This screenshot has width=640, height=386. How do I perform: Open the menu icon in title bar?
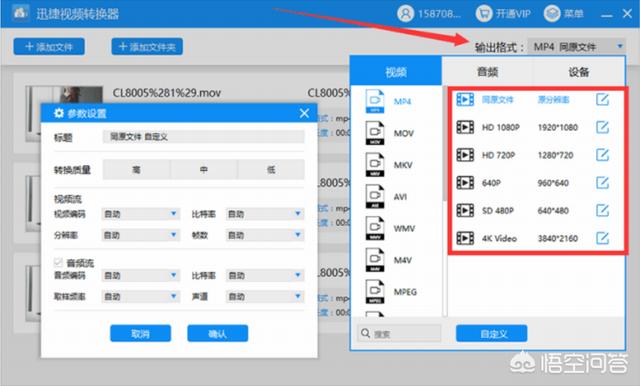pos(552,13)
